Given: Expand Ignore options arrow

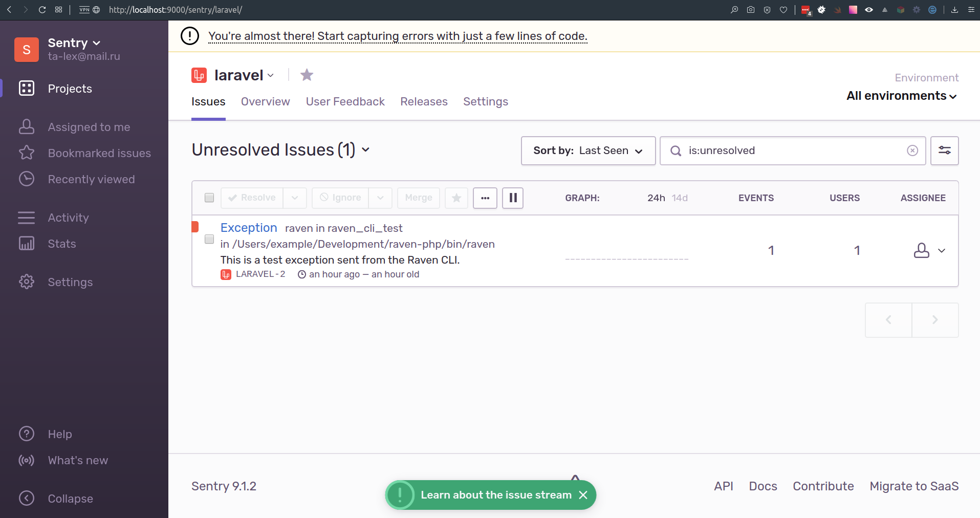Looking at the screenshot, I should pos(380,198).
